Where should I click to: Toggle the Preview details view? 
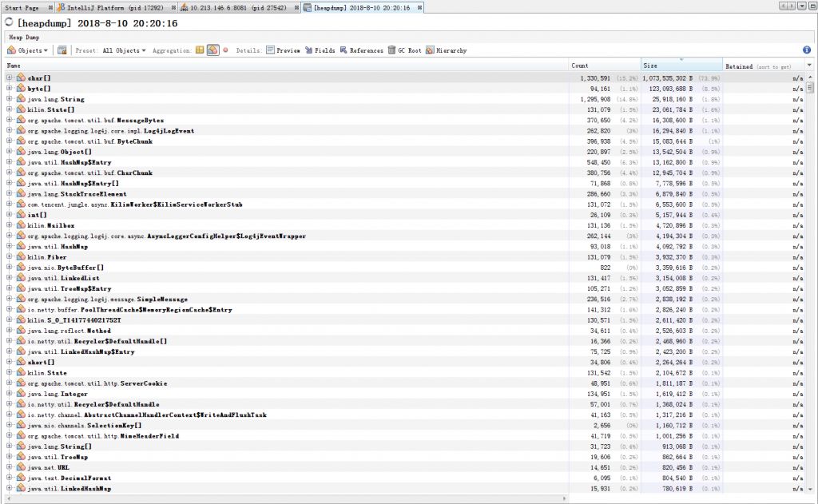point(283,50)
